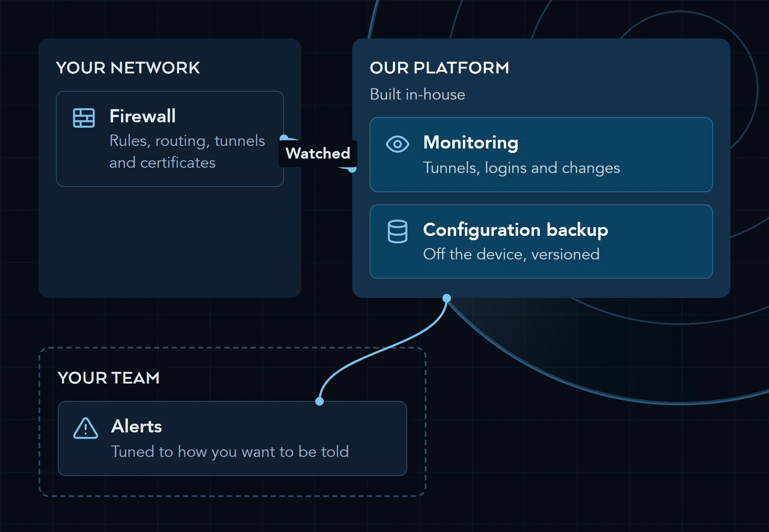The image size is (769, 532).
Task: Click connector dot under Our Platform panel
Action: click(447, 298)
